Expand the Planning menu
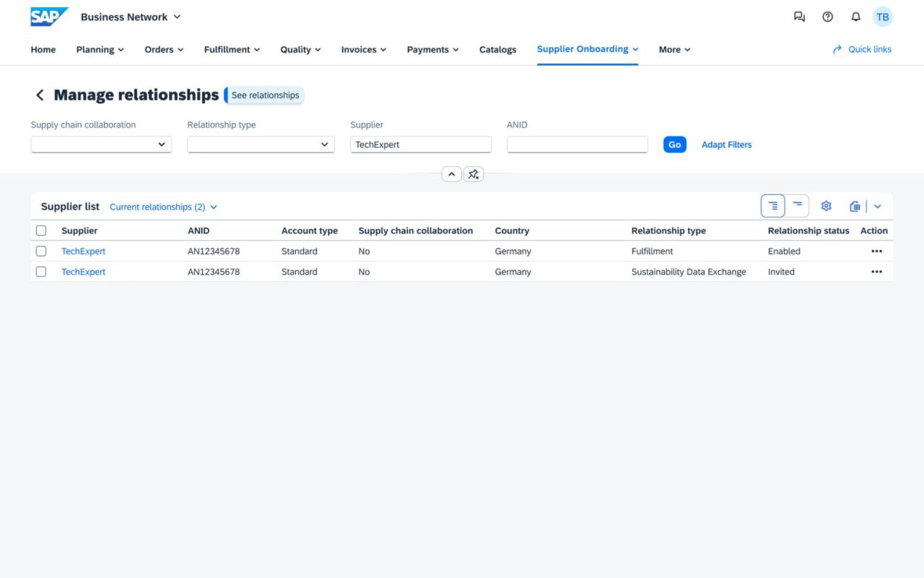The width and height of the screenshot is (924, 578). coord(100,49)
